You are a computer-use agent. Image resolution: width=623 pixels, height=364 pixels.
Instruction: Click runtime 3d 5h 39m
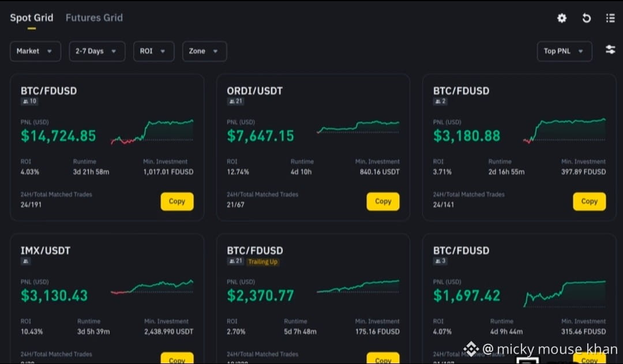click(x=93, y=332)
